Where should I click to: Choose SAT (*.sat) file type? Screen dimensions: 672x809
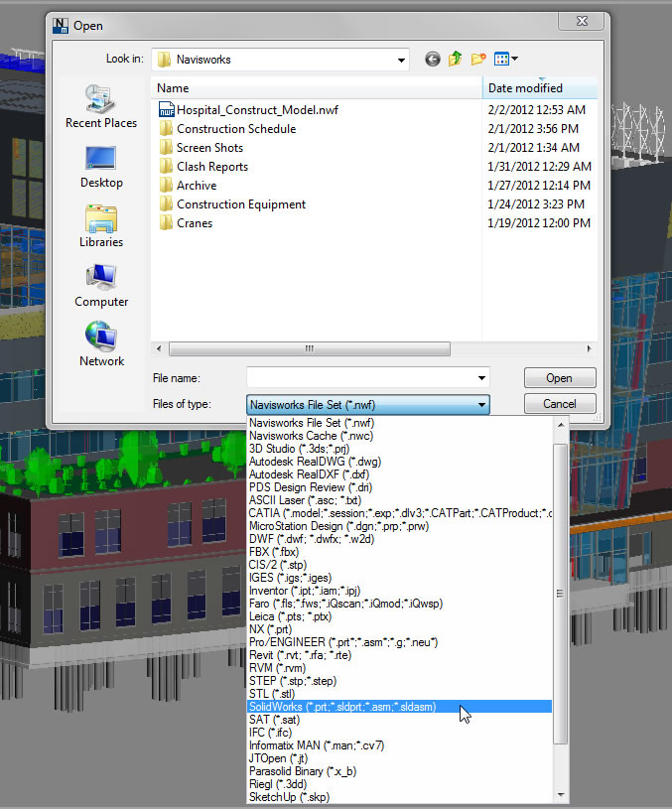[x=399, y=720]
